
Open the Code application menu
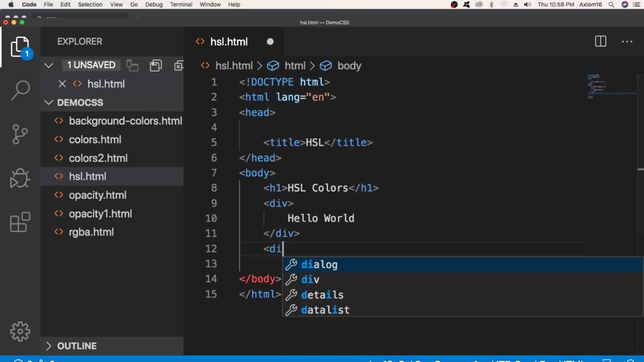pos(29,5)
